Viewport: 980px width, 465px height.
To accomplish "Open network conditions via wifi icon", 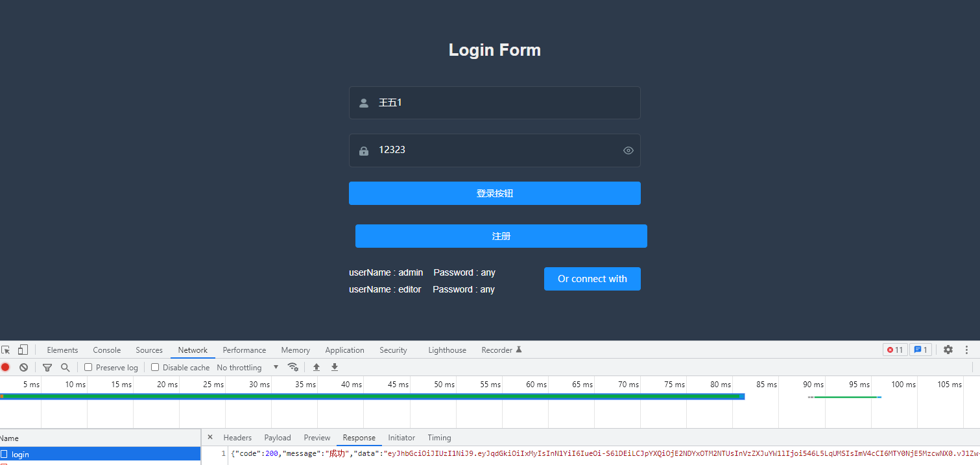I will (x=293, y=367).
